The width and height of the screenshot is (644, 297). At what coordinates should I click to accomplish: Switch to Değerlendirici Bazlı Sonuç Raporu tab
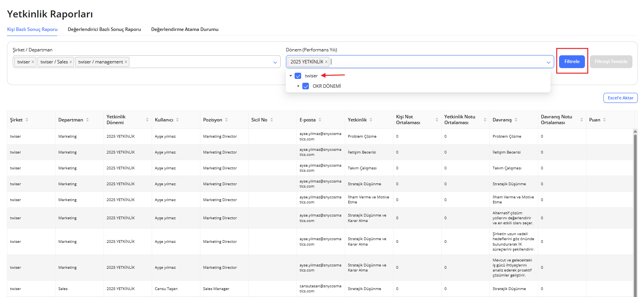[104, 29]
